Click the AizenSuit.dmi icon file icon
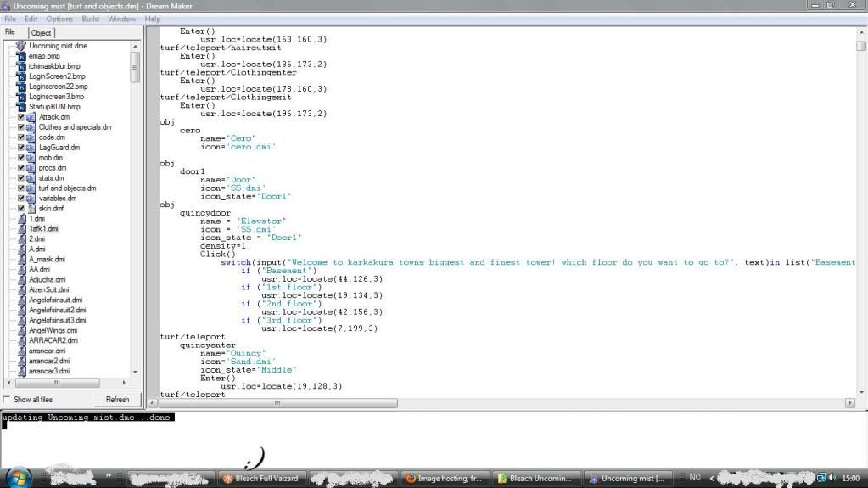The height and width of the screenshot is (488, 868). (x=21, y=290)
